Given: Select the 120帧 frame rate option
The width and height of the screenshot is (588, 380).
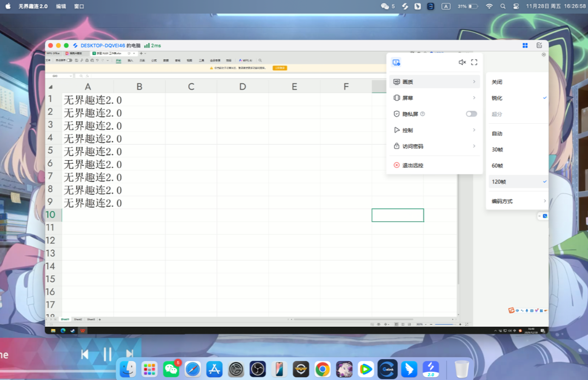Looking at the screenshot, I should point(499,182).
